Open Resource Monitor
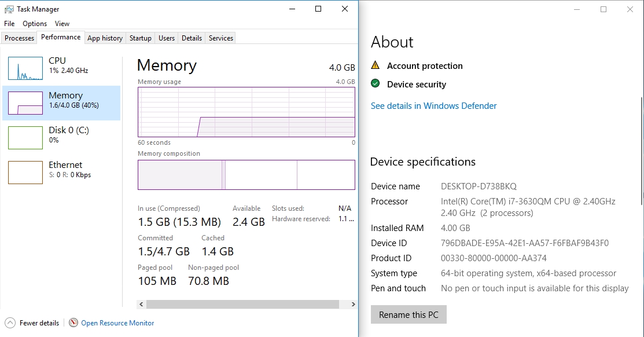 [x=117, y=323]
